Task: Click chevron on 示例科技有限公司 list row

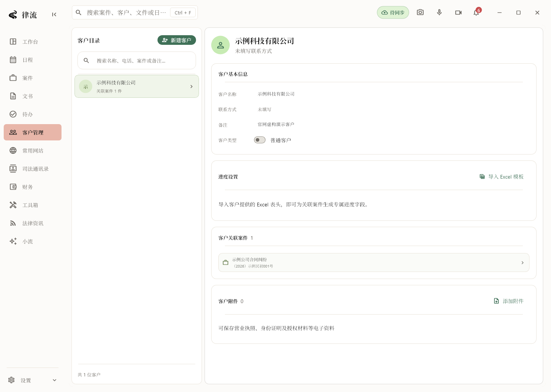Action: (192, 86)
